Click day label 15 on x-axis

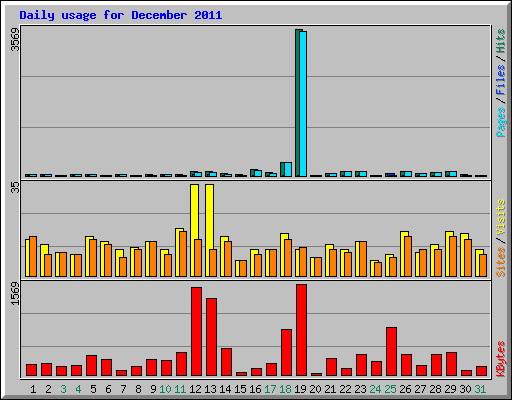[x=240, y=389]
